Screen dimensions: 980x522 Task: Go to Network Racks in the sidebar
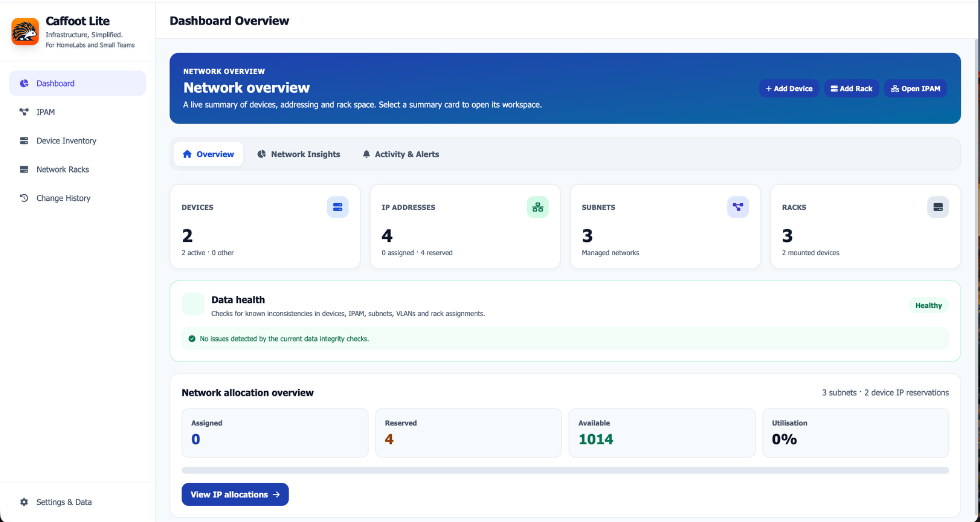(x=78, y=170)
